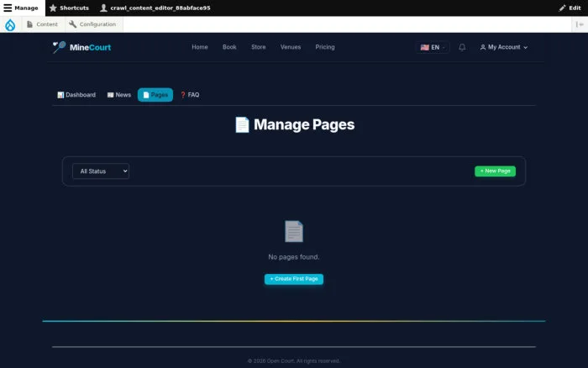
Task: Expand the My Account dropdown
Action: (x=504, y=47)
